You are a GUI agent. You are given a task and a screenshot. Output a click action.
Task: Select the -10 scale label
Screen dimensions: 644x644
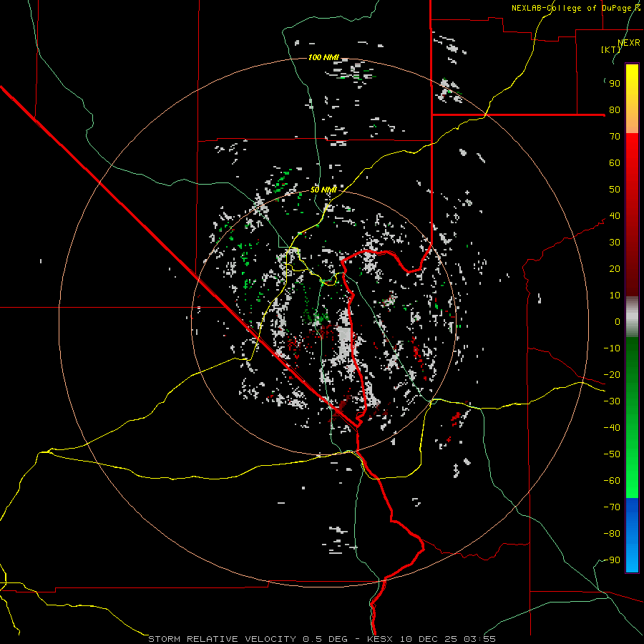click(x=612, y=348)
